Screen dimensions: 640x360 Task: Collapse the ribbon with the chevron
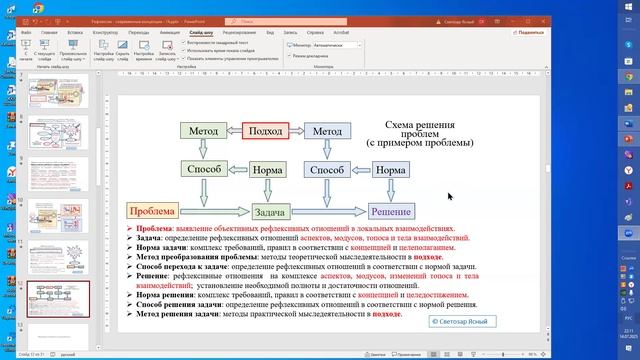pyautogui.click(x=546, y=67)
